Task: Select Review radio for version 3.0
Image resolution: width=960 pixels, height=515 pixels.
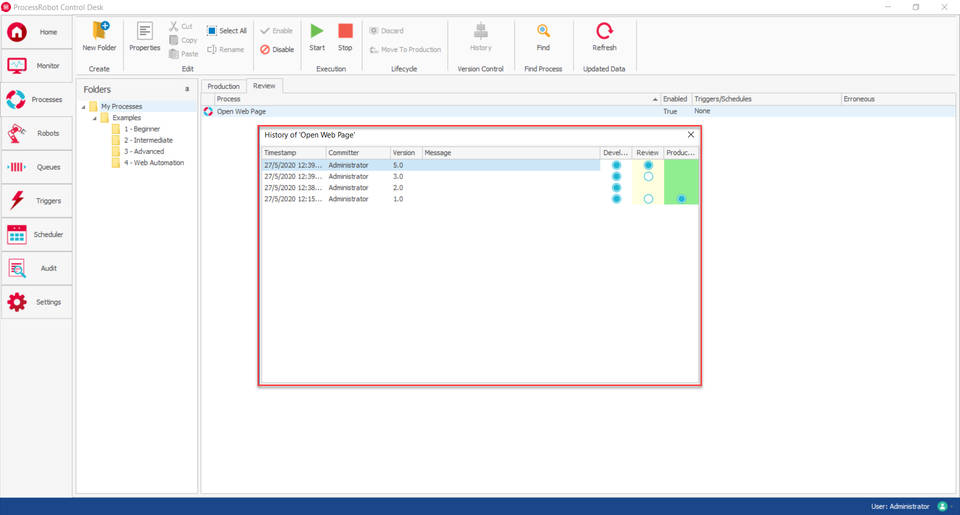Action: pyautogui.click(x=648, y=176)
